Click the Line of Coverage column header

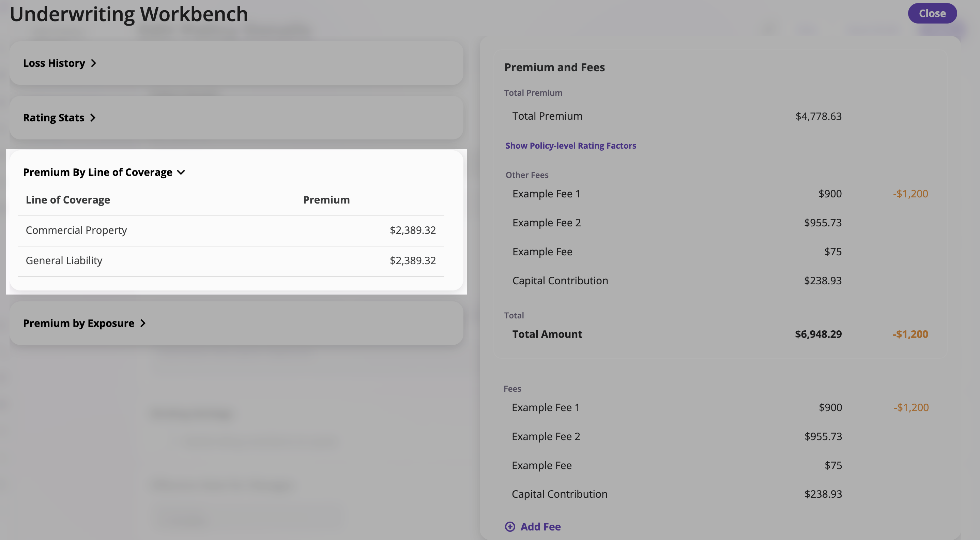click(x=68, y=200)
